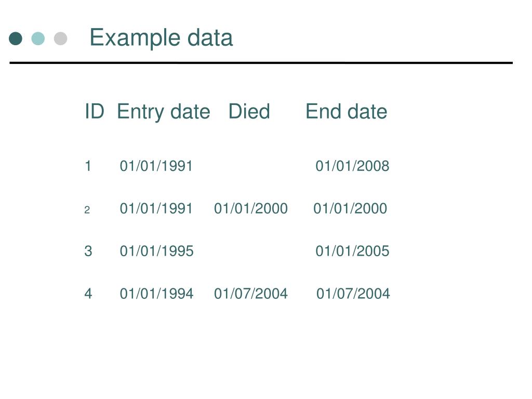This screenshot has width=532, height=399.
Task: Select end date 01/07/2004 in row 4
Action: [x=353, y=294]
